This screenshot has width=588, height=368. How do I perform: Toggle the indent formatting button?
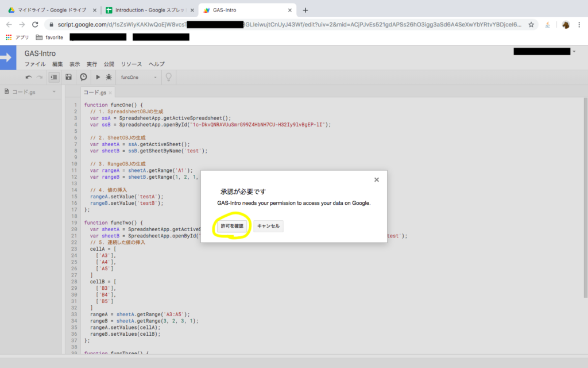[53, 77]
